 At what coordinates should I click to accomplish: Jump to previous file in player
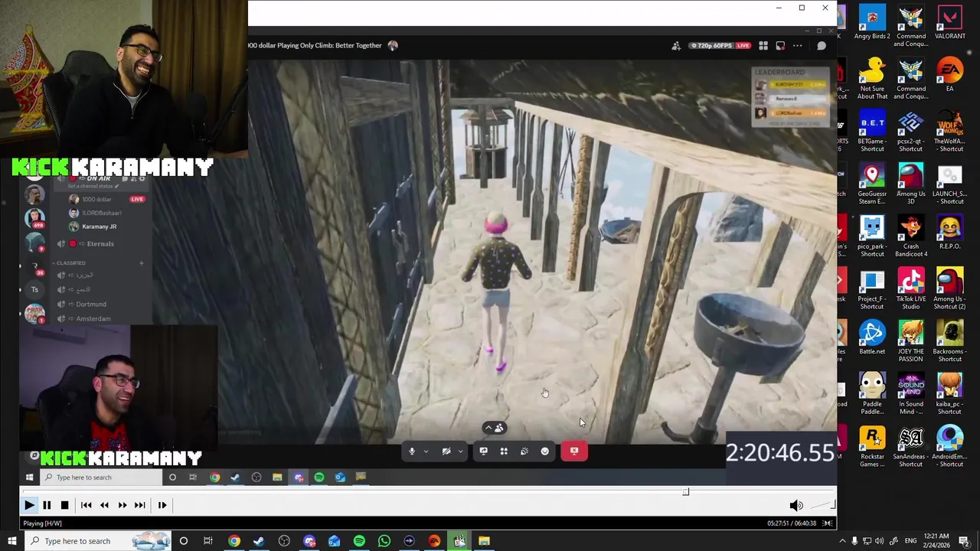pos(87,505)
